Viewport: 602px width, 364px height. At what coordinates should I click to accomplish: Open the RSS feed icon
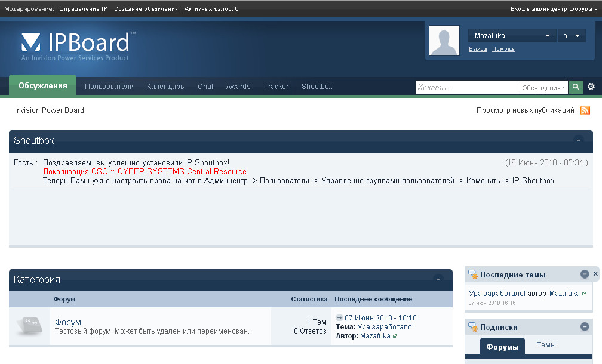point(585,110)
